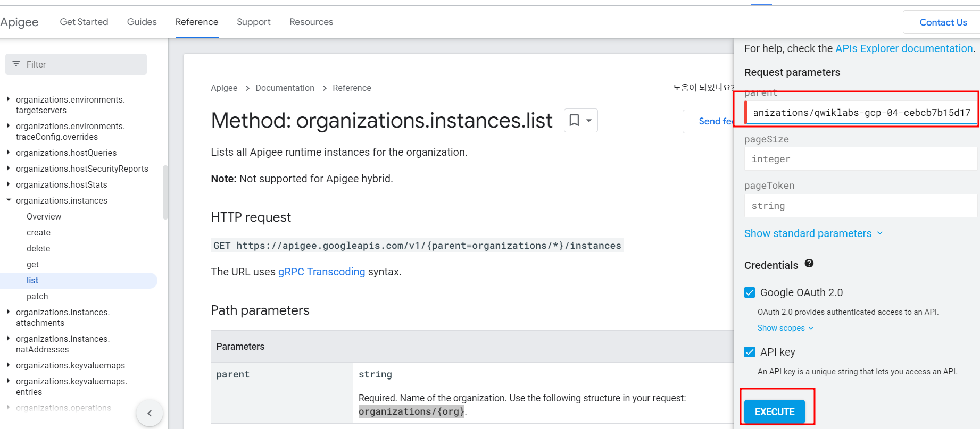The width and height of the screenshot is (980, 429).
Task: Click Reference in the breadcrumb
Action: click(x=352, y=88)
